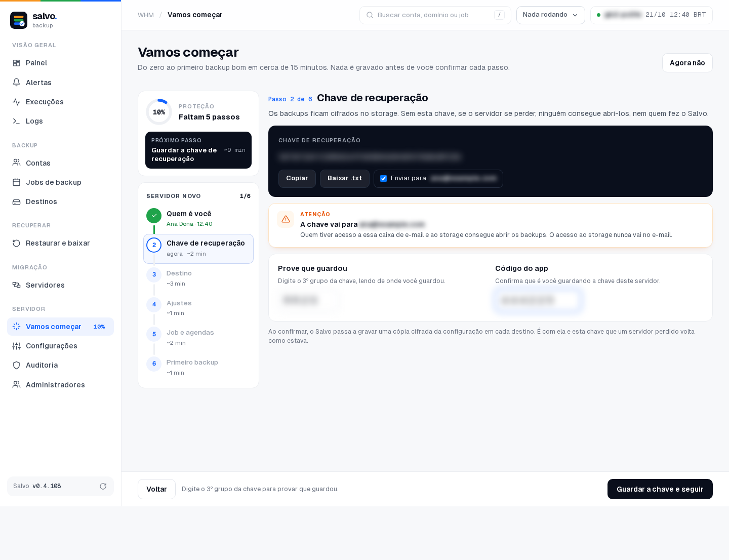This screenshot has width=729, height=560.
Task: Open Execuções activity icon
Action: 16,102
